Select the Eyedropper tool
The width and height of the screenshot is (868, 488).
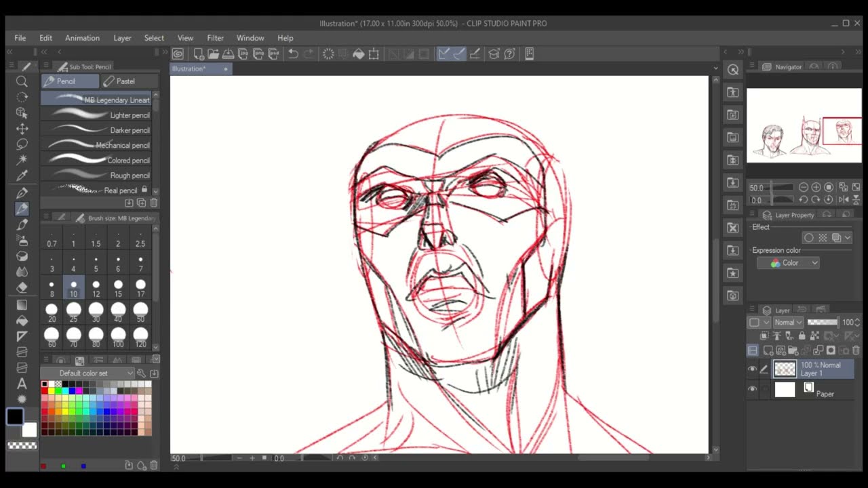[x=22, y=176]
